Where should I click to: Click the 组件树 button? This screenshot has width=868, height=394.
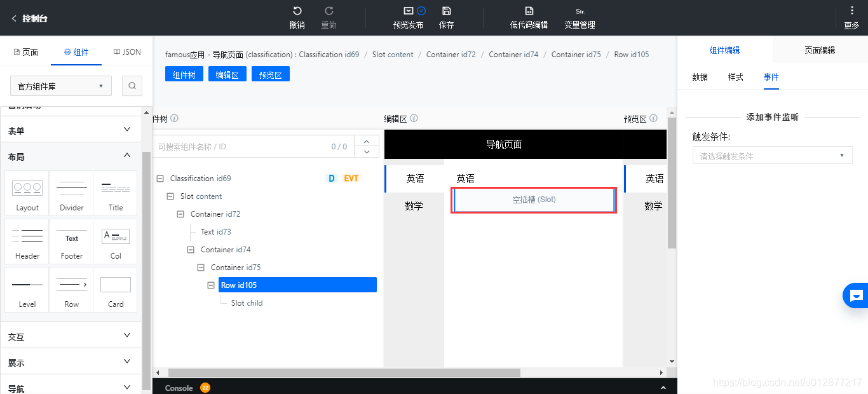(184, 74)
